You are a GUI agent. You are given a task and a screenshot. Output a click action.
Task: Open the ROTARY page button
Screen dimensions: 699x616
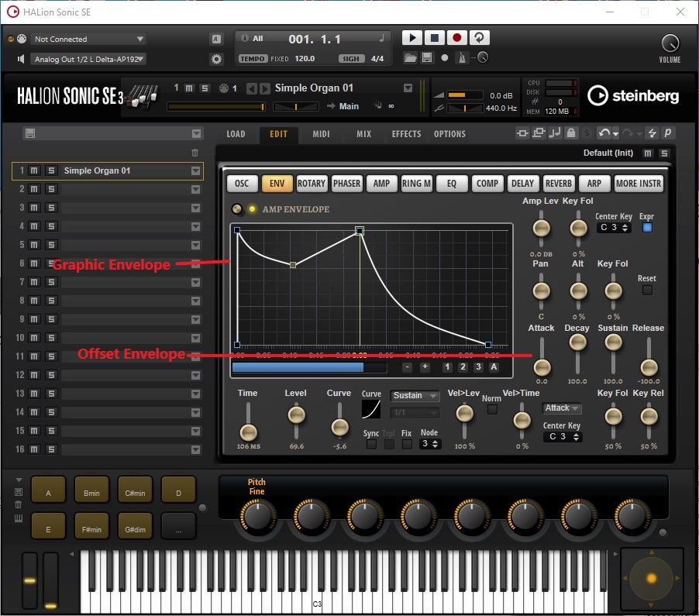click(x=312, y=183)
